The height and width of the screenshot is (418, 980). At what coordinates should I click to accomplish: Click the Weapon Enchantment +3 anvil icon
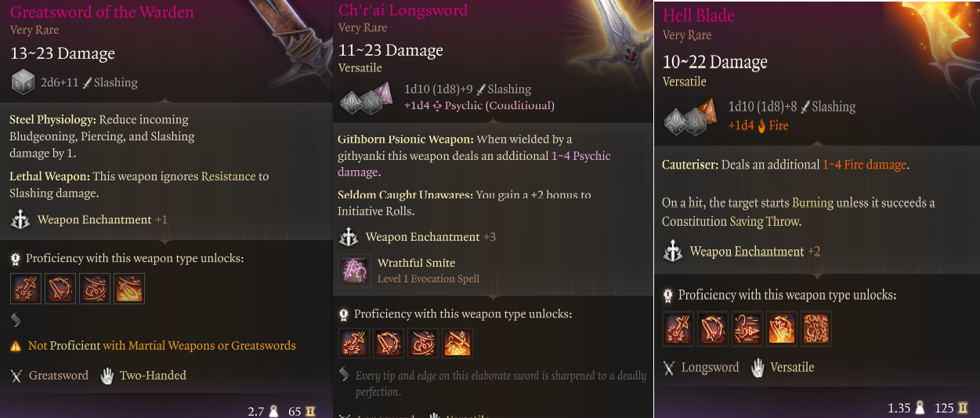[349, 237]
